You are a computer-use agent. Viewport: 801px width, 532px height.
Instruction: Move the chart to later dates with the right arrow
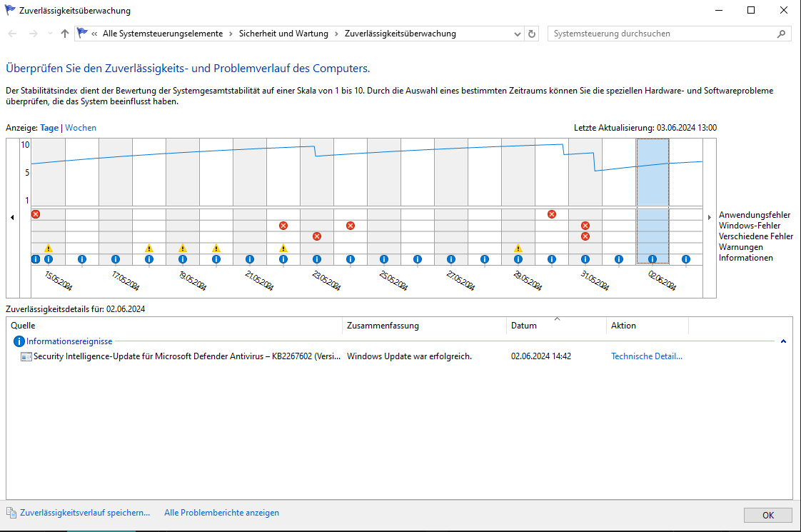pyautogui.click(x=709, y=217)
